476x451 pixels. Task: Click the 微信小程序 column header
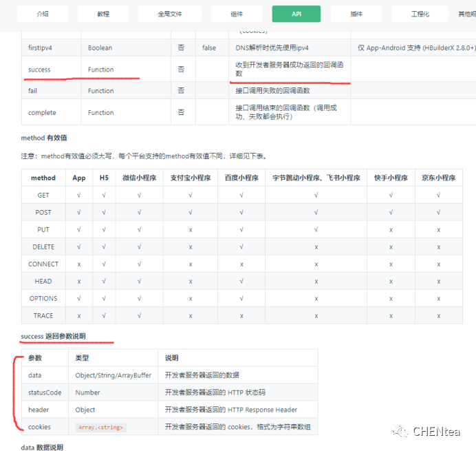[x=139, y=178]
